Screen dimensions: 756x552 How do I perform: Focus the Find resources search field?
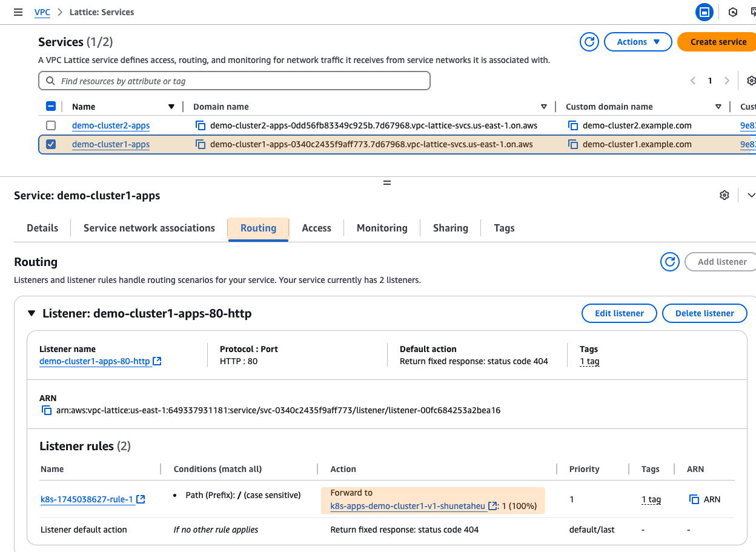tap(234, 81)
